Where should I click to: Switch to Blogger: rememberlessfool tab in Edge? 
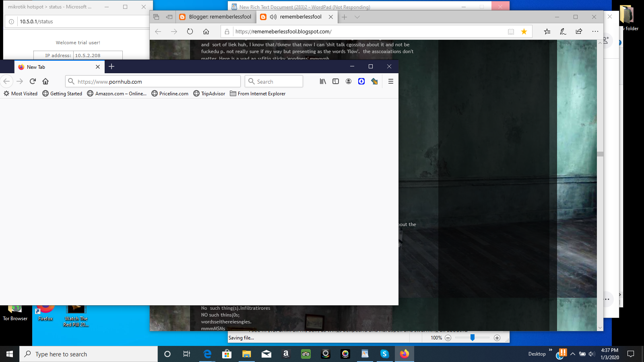(216, 17)
